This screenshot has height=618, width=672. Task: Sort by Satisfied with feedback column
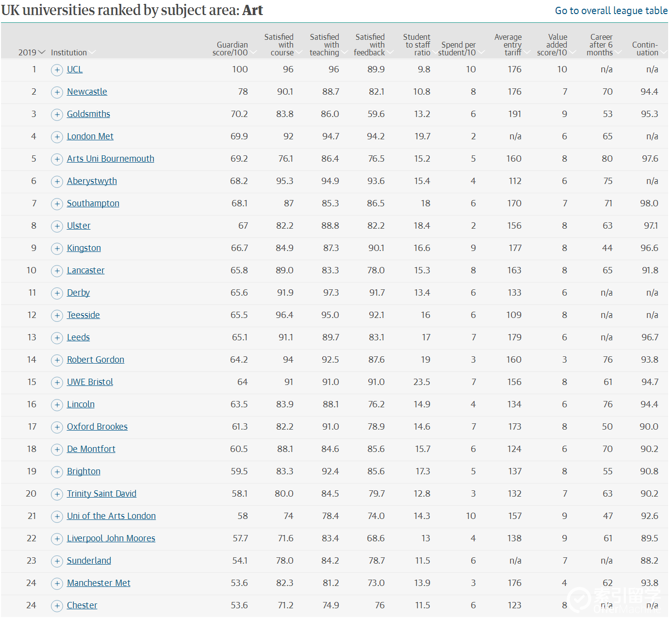(373, 45)
